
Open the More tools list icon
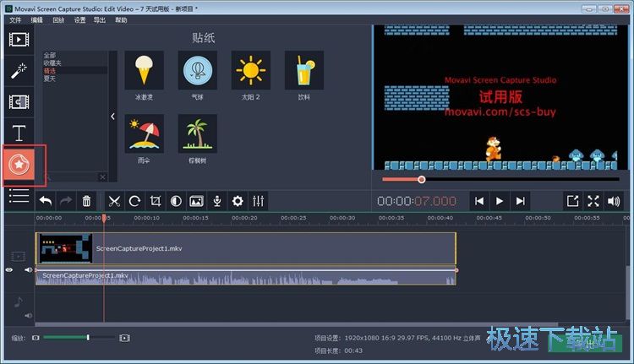19,196
